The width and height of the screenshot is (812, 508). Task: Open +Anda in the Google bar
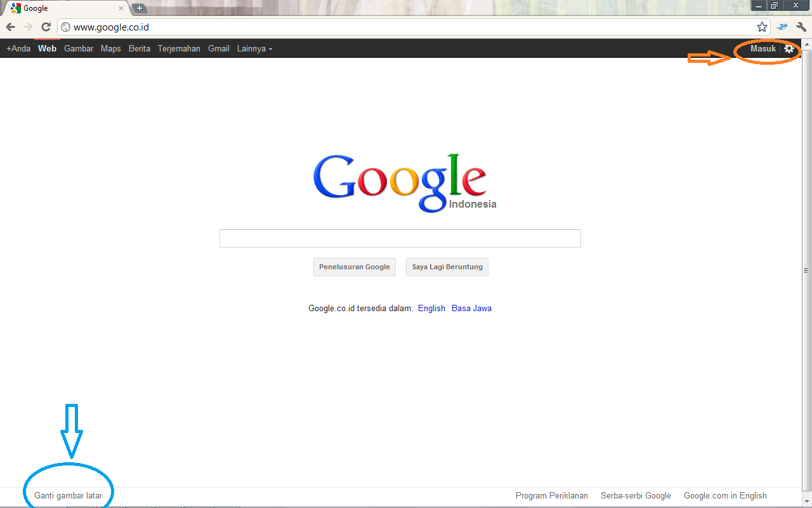[18, 48]
